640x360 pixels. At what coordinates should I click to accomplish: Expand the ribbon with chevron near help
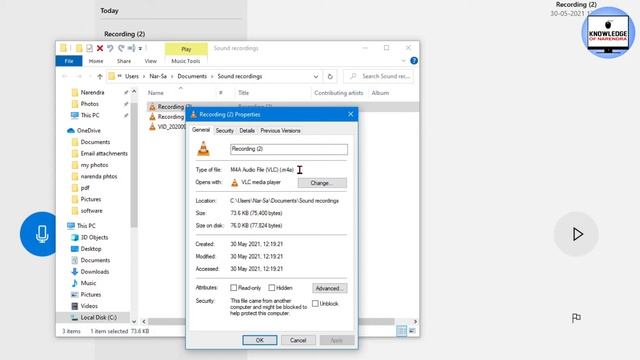[x=404, y=61]
